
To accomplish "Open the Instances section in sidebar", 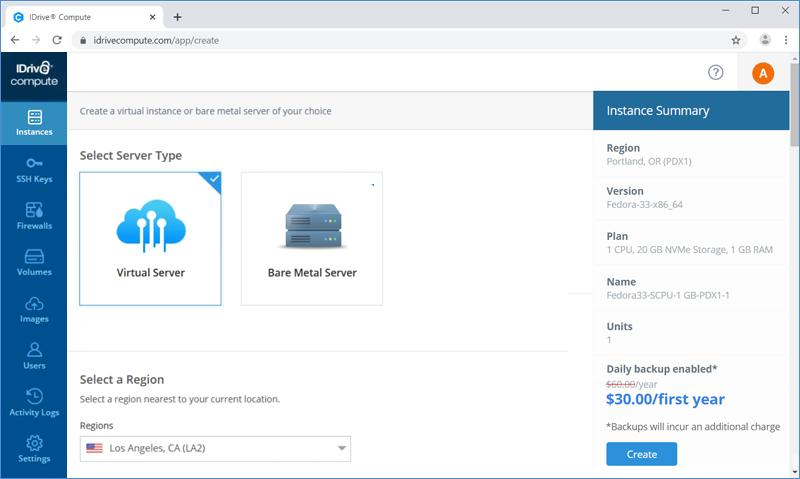I will click(x=34, y=123).
